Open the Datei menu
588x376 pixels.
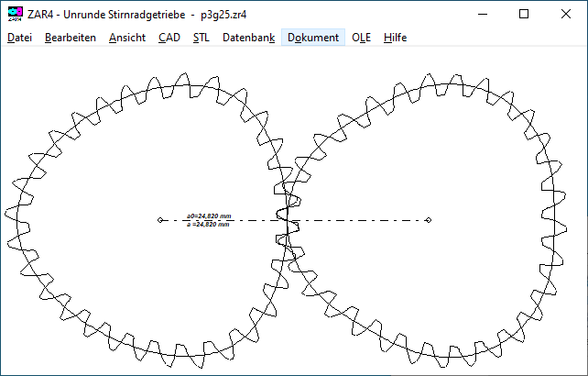(x=19, y=38)
